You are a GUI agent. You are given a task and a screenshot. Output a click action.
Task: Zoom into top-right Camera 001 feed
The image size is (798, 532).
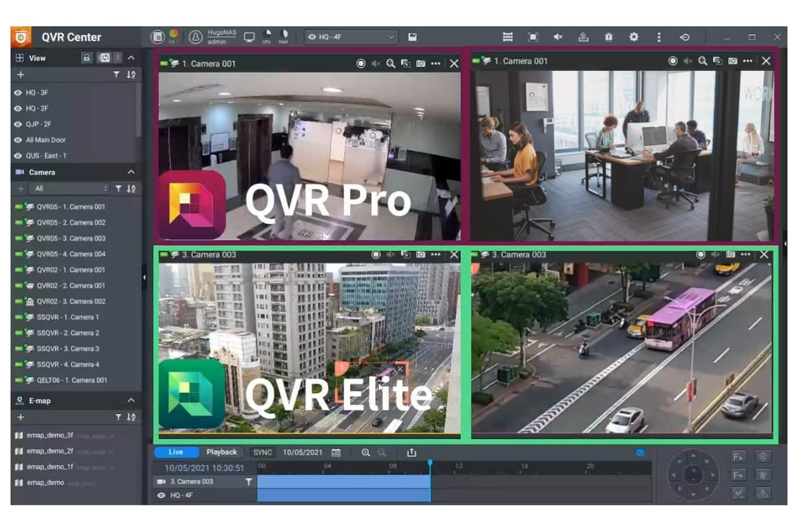(703, 61)
